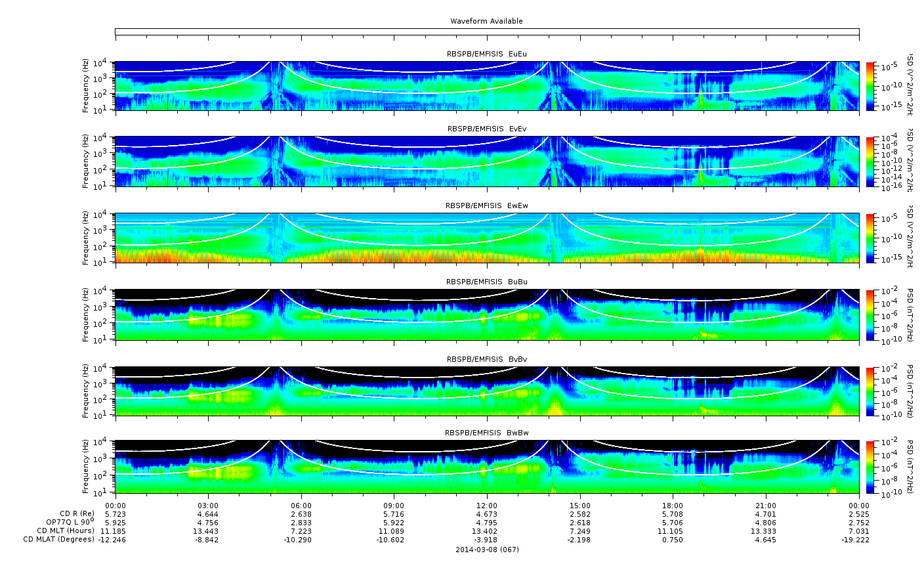Click the Waveform Available timeline bar
924x564 pixels.
[x=487, y=32]
